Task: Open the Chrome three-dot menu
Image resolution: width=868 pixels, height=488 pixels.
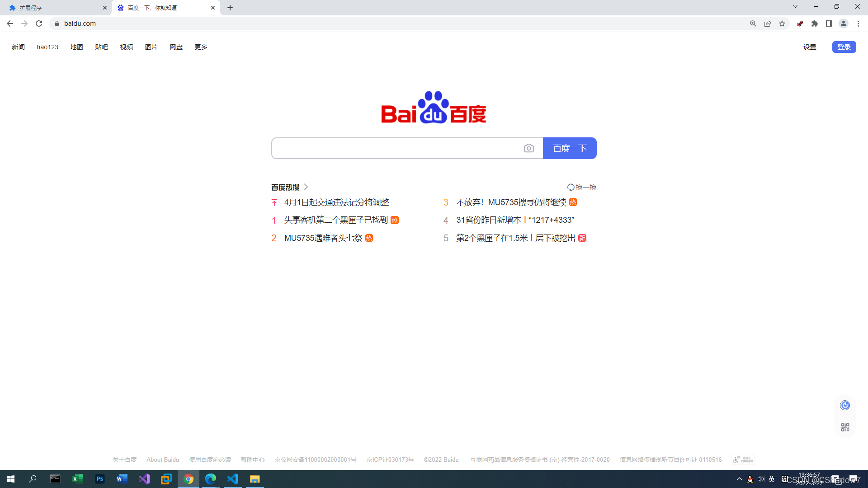Action: pos(858,23)
